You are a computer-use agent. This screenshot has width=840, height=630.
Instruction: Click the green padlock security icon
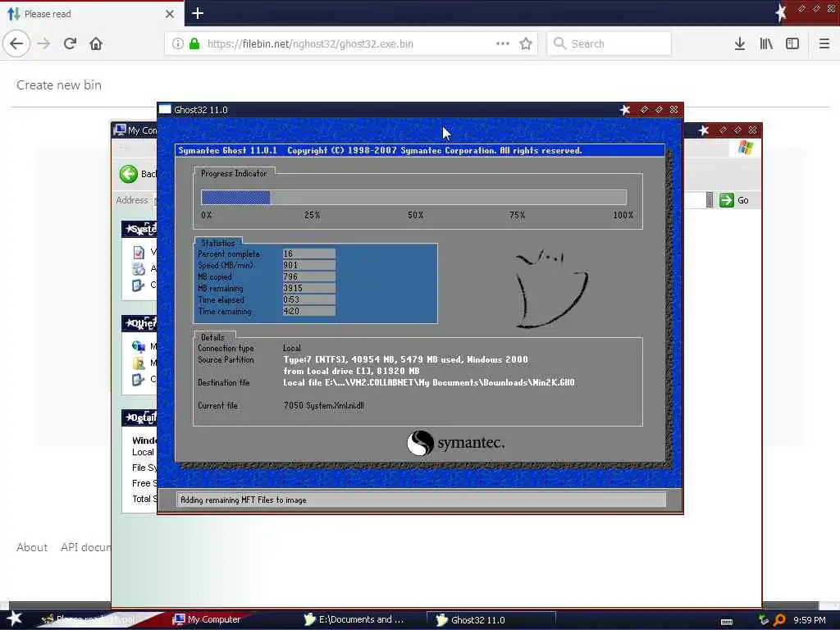click(194, 43)
